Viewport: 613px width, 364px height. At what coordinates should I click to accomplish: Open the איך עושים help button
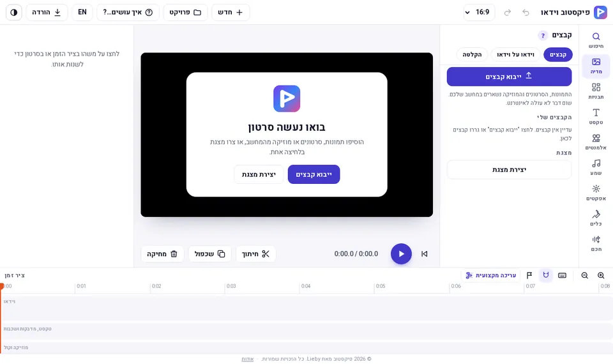click(128, 13)
